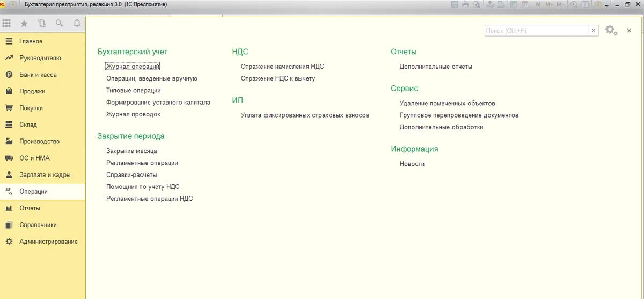Image resolution: width=644 pixels, height=299 pixels.
Task: Click the Информация group heading
Action: pos(415,149)
